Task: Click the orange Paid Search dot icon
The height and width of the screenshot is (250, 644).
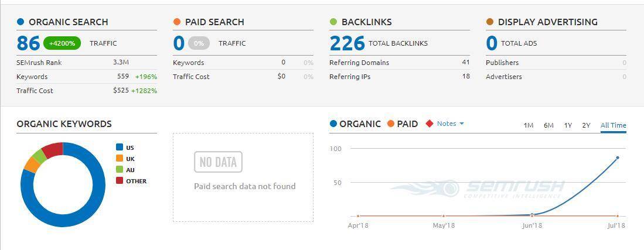Action: point(177,22)
